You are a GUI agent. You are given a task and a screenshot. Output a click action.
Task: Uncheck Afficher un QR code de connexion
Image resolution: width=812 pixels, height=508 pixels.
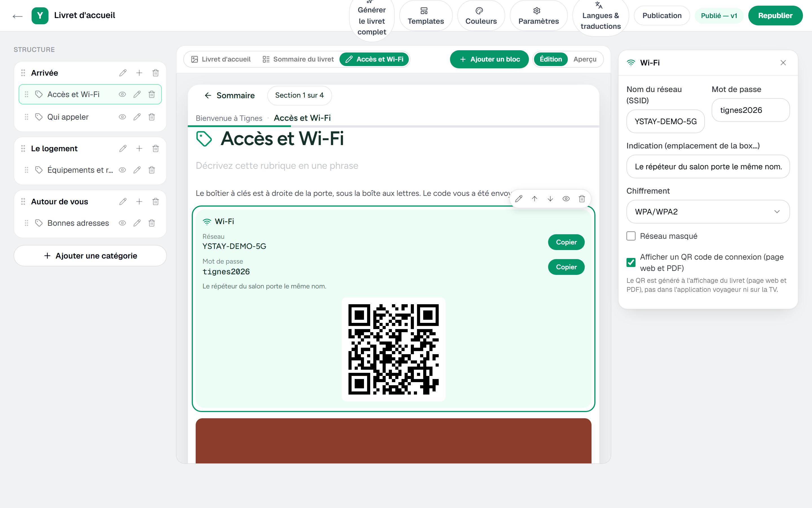(631, 262)
